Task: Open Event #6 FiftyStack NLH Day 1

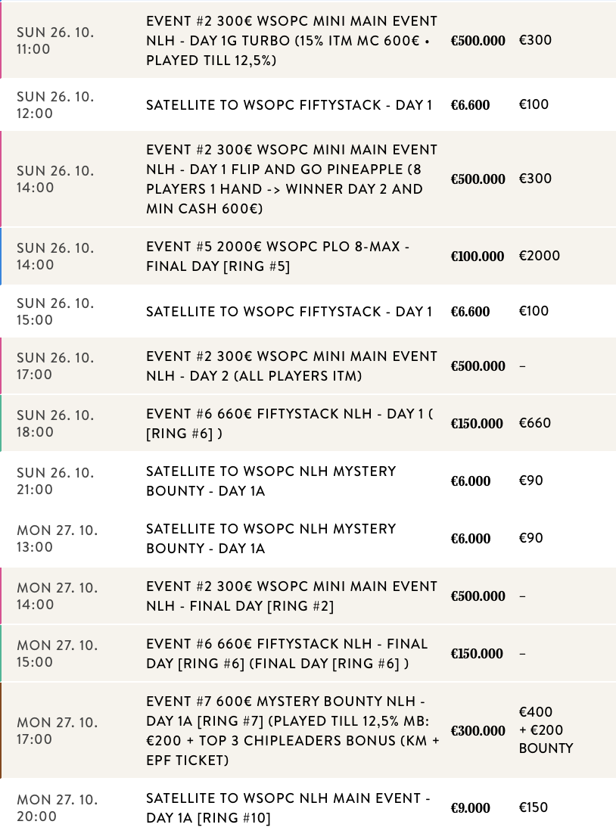Action: (290, 424)
